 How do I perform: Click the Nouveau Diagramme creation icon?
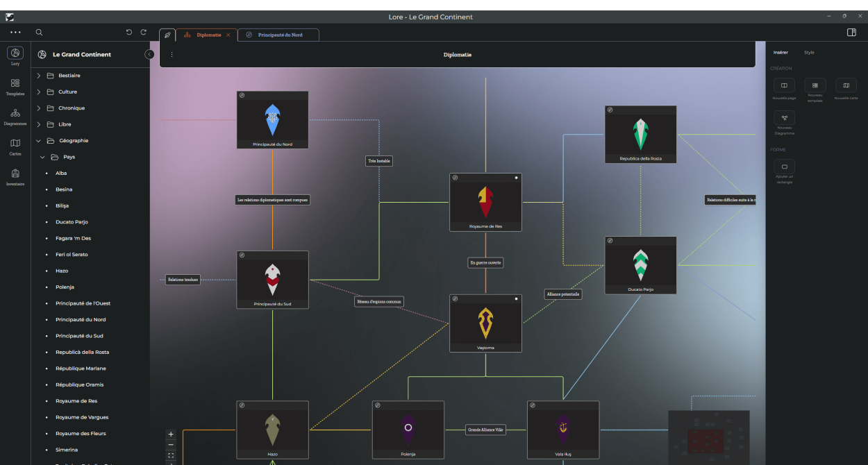784,118
